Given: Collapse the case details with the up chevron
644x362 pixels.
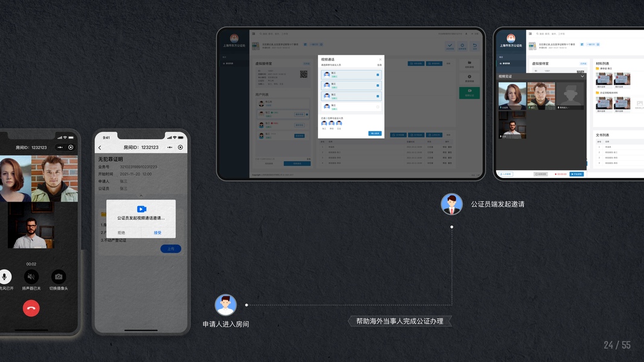Looking at the screenshot, I should 141,195.
